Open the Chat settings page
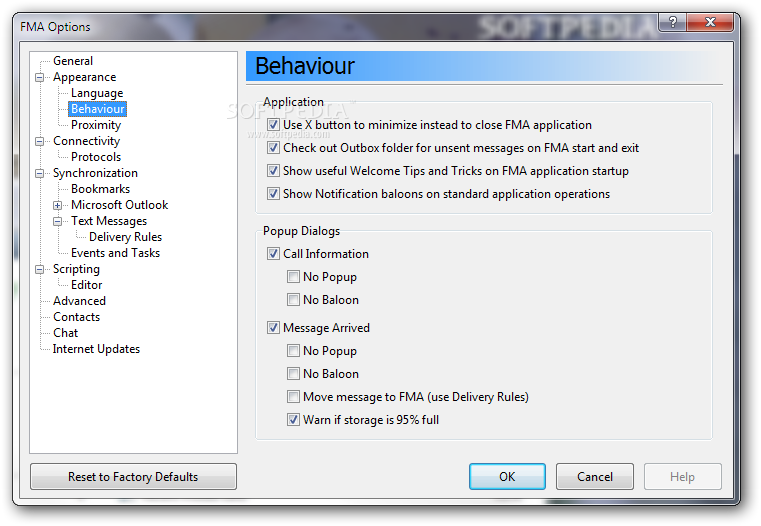This screenshot has height=526, width=761. click(65, 333)
